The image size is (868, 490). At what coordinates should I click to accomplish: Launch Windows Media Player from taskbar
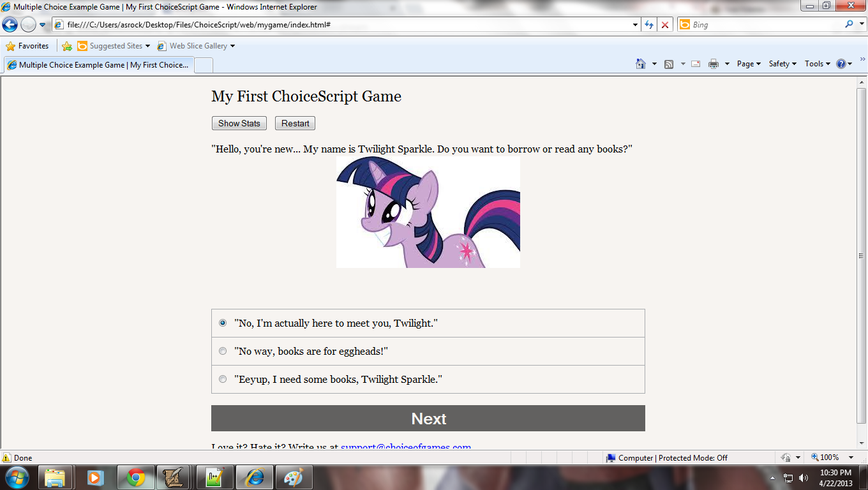click(x=95, y=477)
